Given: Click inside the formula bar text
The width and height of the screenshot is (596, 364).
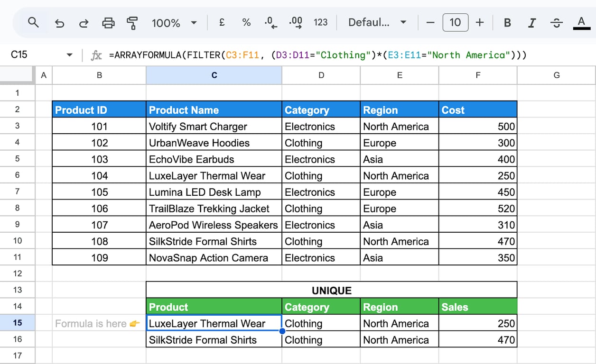Looking at the screenshot, I should [x=318, y=55].
